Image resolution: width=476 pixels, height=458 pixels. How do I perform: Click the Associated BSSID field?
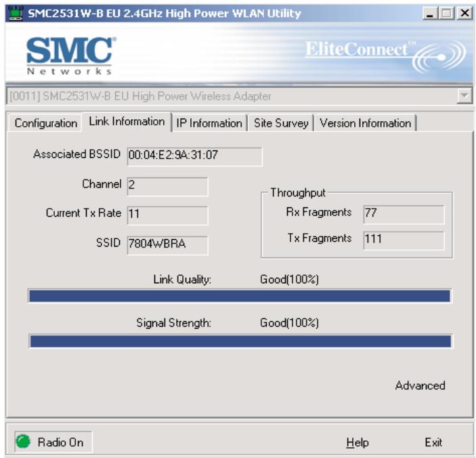click(x=194, y=157)
